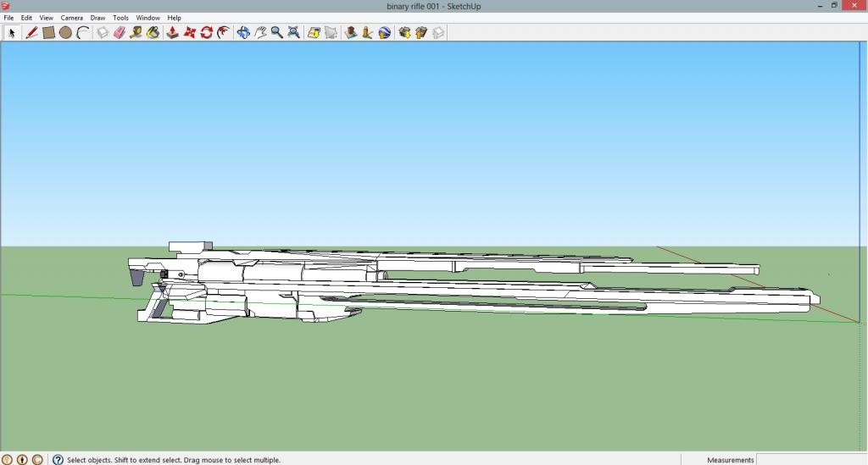Select the Paint Bucket tool

(x=153, y=33)
